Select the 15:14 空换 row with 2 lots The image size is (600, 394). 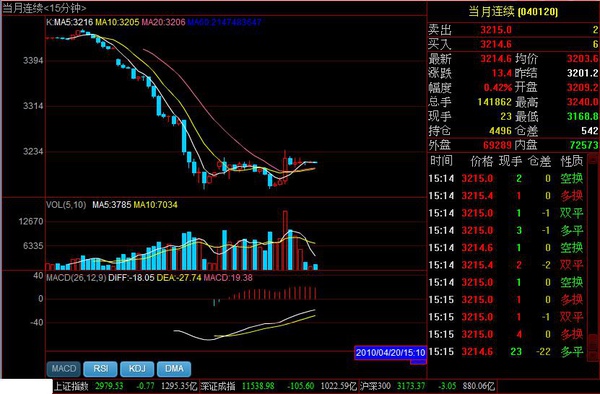pos(507,178)
